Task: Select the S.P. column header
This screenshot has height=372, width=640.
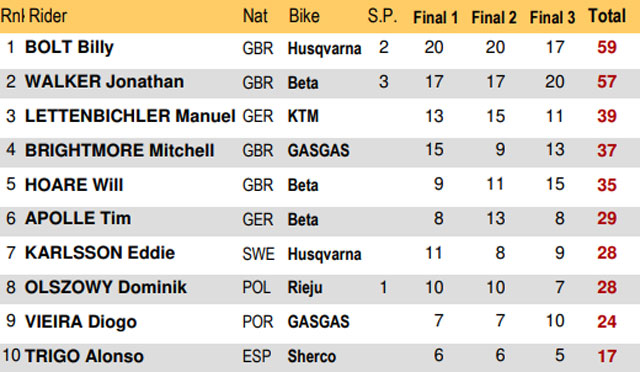Action: tap(382, 16)
